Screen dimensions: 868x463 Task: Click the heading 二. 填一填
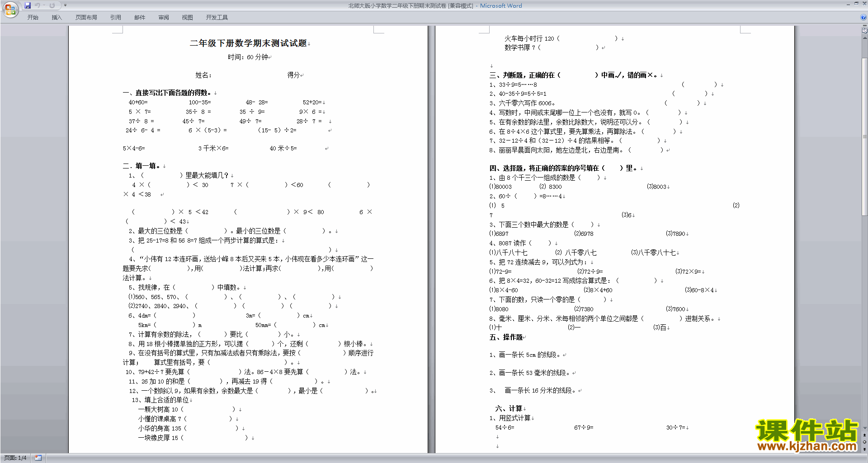[142, 166]
